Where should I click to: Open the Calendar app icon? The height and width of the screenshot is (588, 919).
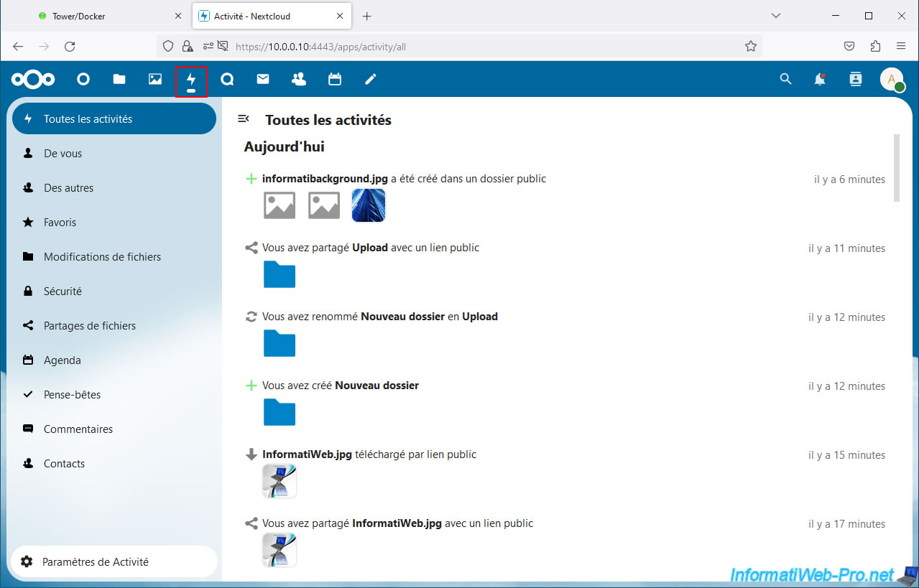(x=335, y=80)
